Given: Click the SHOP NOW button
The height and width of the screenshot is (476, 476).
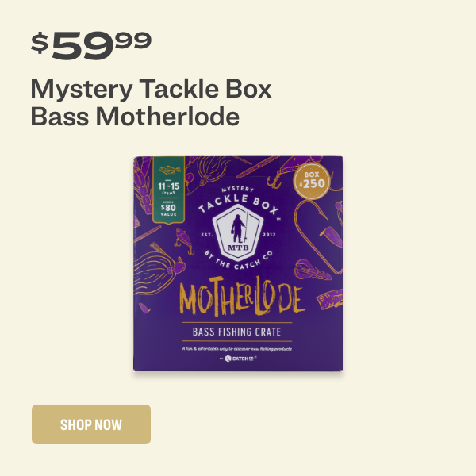Looking at the screenshot, I should point(91,424).
